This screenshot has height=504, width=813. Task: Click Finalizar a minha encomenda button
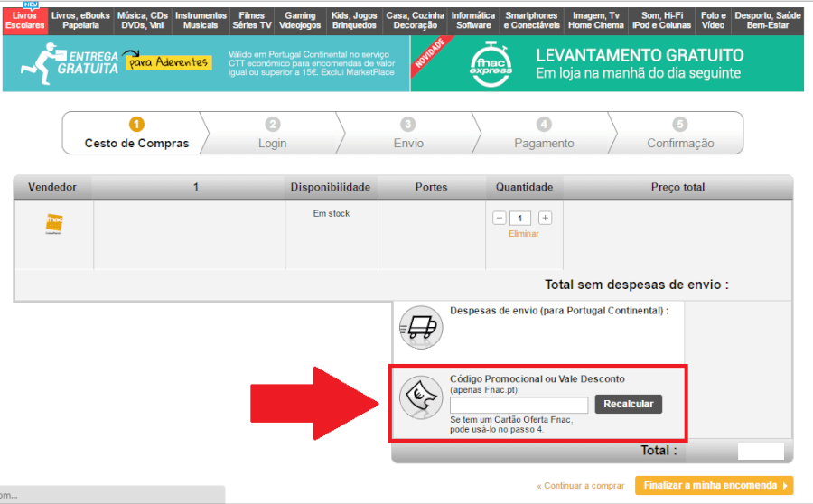(x=714, y=485)
